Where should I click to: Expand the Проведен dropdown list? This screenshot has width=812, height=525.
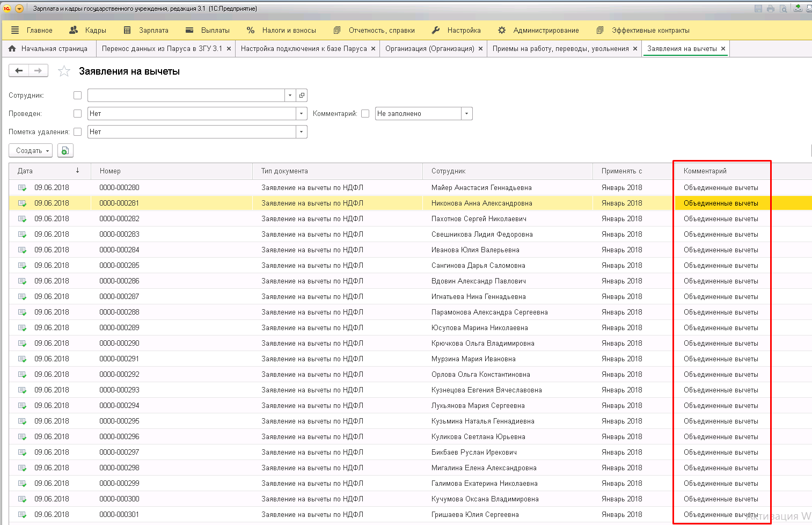[x=302, y=114]
